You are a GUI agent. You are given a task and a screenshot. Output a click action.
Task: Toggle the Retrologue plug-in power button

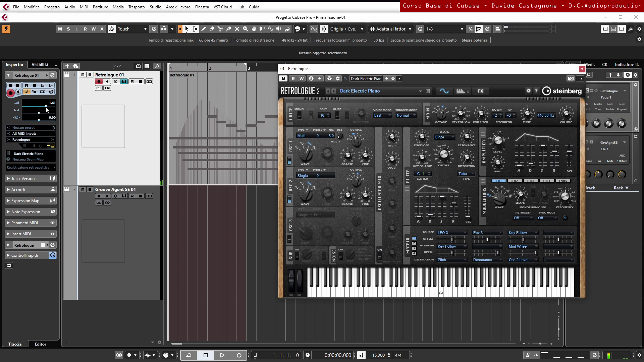point(283,78)
